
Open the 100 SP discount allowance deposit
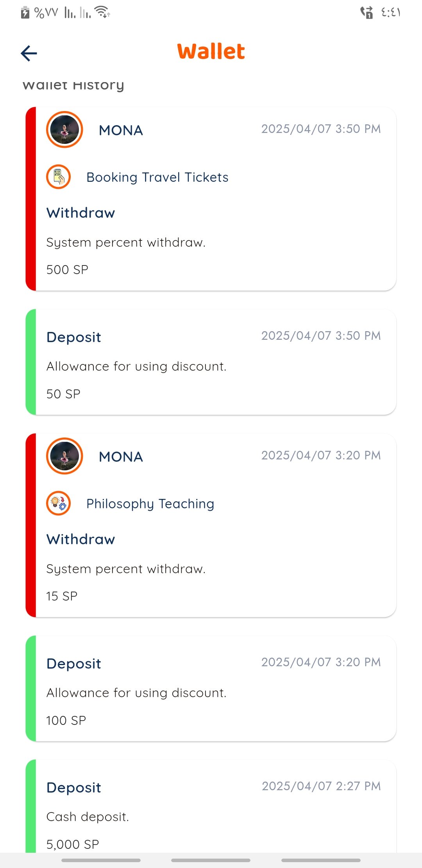click(x=211, y=689)
